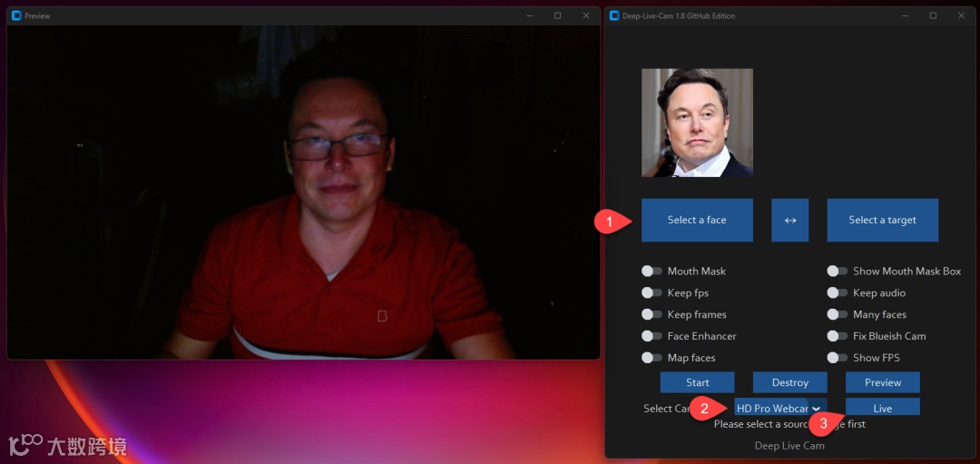Toggle the Keep fps switch
The image size is (980, 464).
point(652,292)
